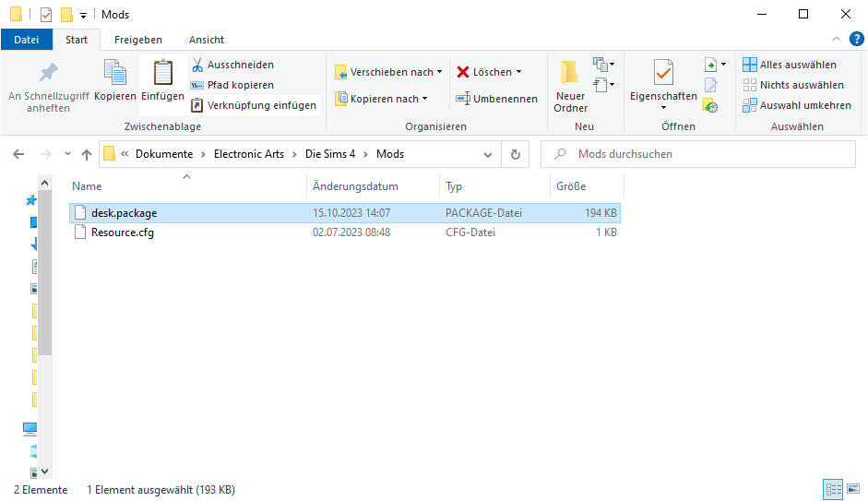Switch to large icons view in status bar
The width and height of the screenshot is (868, 501).
[853, 489]
